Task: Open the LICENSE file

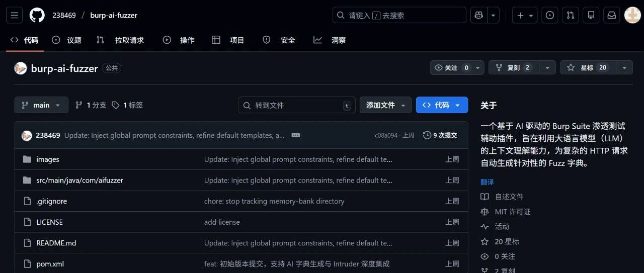Action: pyautogui.click(x=49, y=222)
